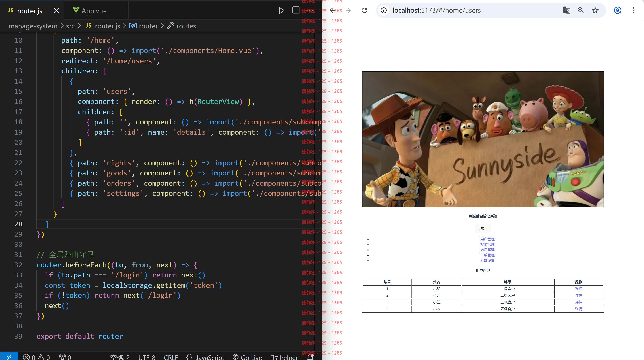Open the 权限管理 nav link
Screen dimensions: 644x360
pos(487,244)
